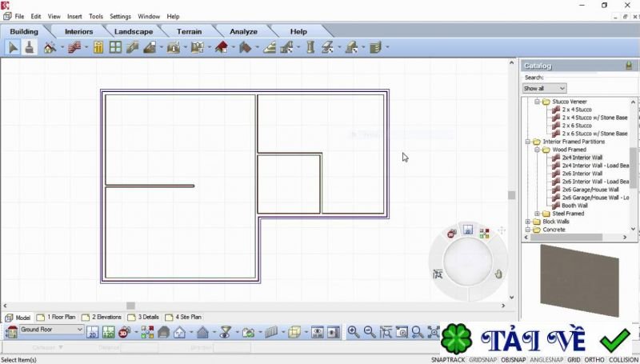Select Booth Wall catalog item
The height and width of the screenshot is (364, 640).
(x=574, y=206)
